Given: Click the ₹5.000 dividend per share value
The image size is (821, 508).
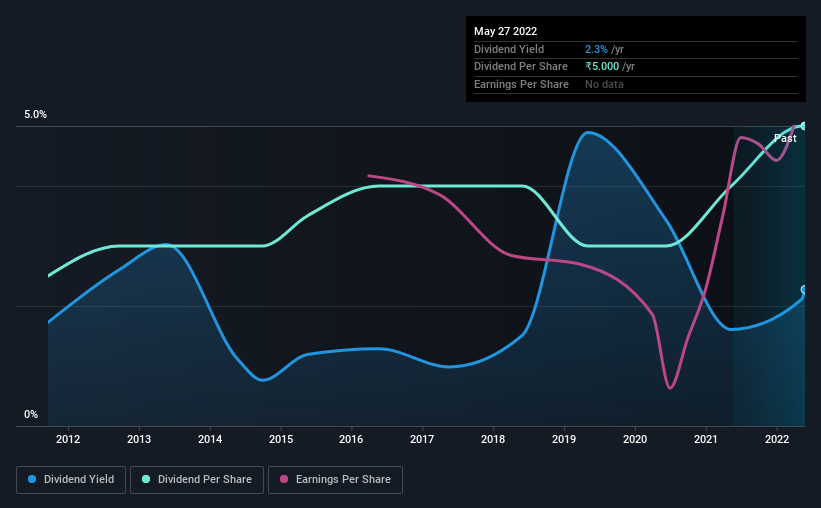Looking at the screenshot, I should coord(602,67).
